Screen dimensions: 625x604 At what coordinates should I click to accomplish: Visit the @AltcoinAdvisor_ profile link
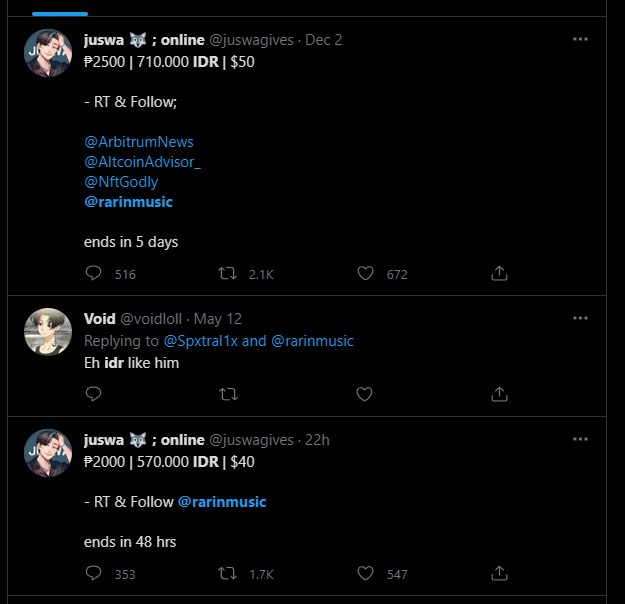click(x=143, y=162)
